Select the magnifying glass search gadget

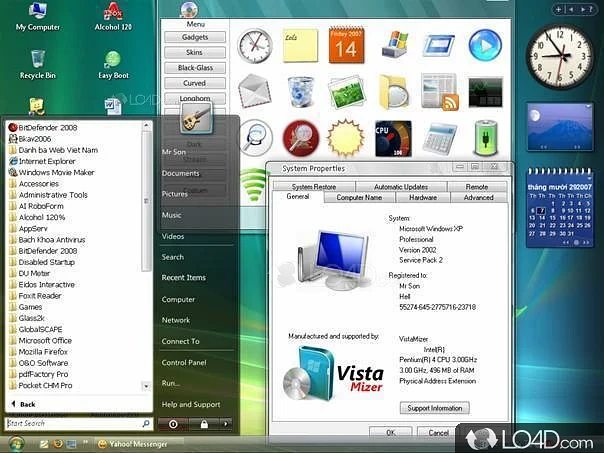click(x=255, y=138)
